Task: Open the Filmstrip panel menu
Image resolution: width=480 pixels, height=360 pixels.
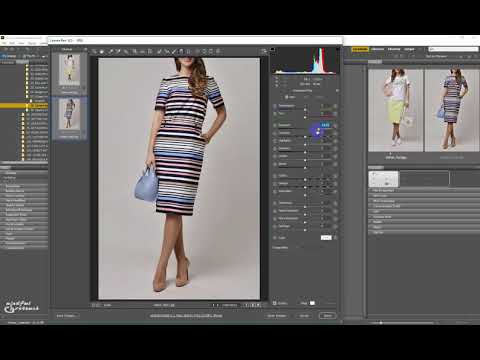Action: coord(85,49)
